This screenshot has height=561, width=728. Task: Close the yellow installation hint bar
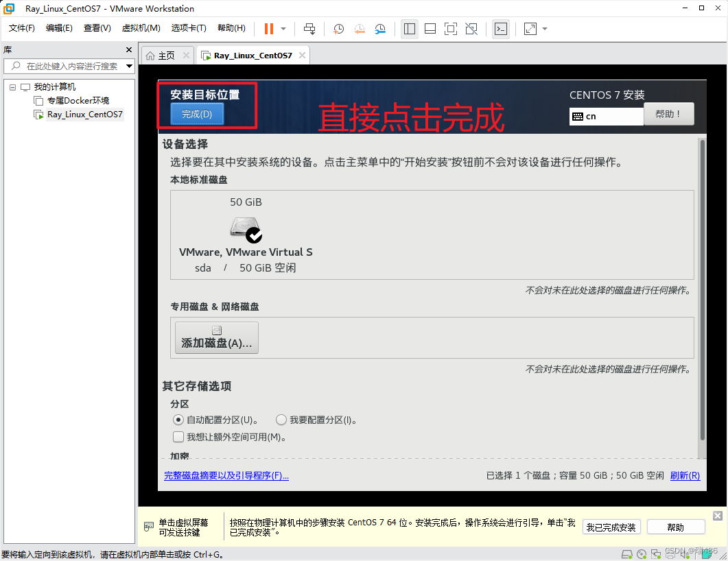tap(718, 516)
